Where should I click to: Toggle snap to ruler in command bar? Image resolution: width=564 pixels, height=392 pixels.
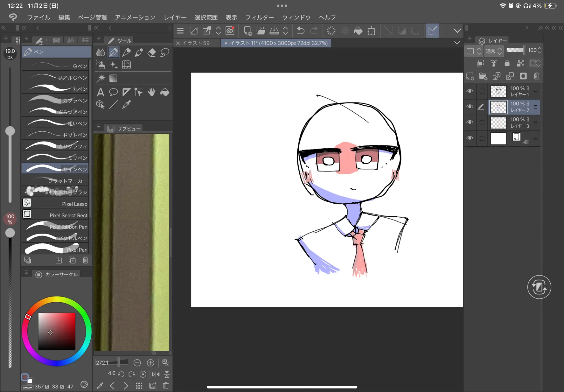(x=432, y=31)
